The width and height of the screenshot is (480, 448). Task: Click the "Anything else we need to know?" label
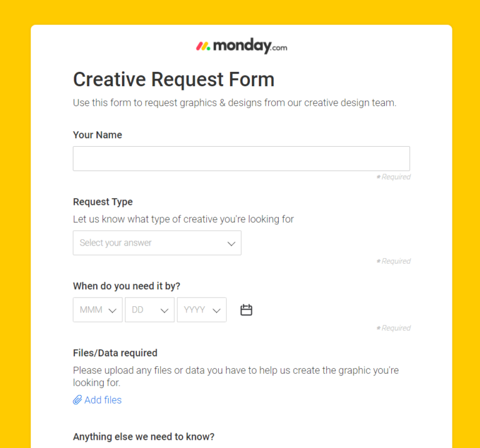pyautogui.click(x=144, y=437)
